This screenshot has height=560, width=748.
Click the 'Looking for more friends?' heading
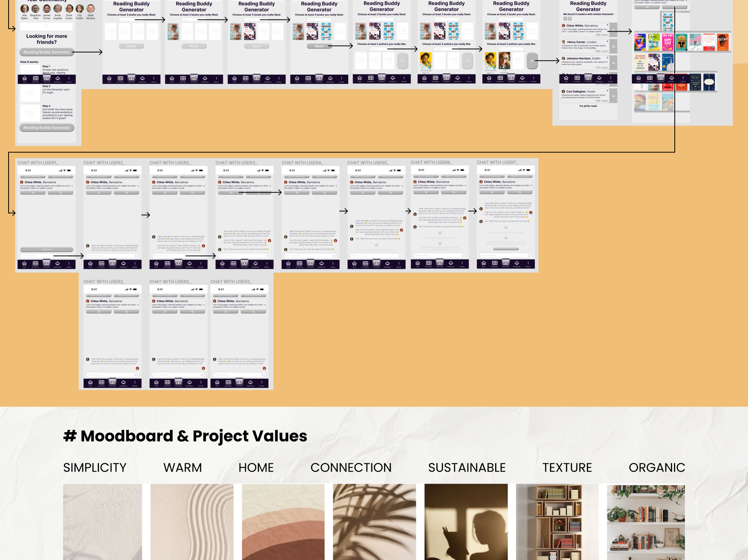(x=47, y=39)
